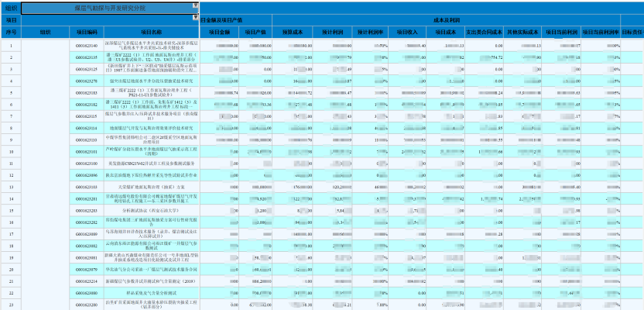
Task: Select project code cell G001623278
Action: point(86,81)
